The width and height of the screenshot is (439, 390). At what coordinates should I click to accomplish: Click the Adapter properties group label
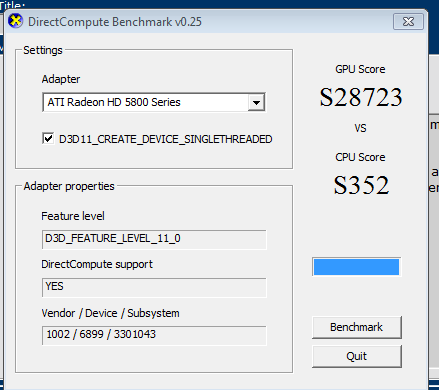[x=69, y=186]
